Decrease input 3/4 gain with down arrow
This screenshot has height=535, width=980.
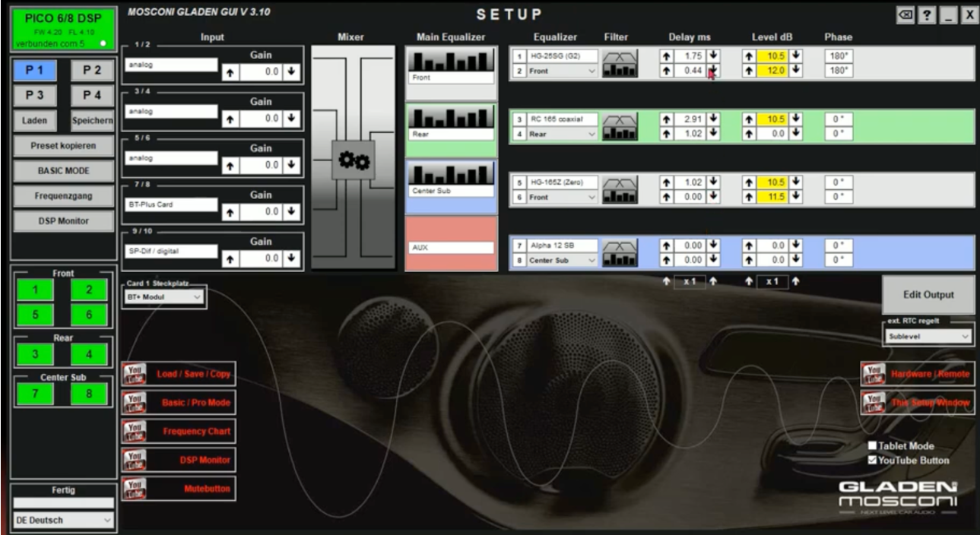[291, 119]
